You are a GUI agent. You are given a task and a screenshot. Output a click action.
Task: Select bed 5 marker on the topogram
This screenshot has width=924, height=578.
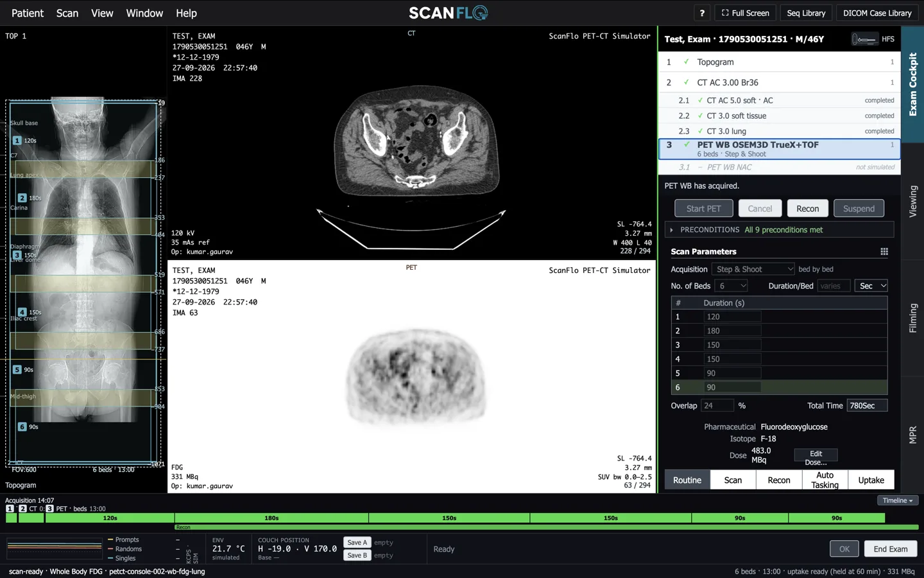coord(17,369)
